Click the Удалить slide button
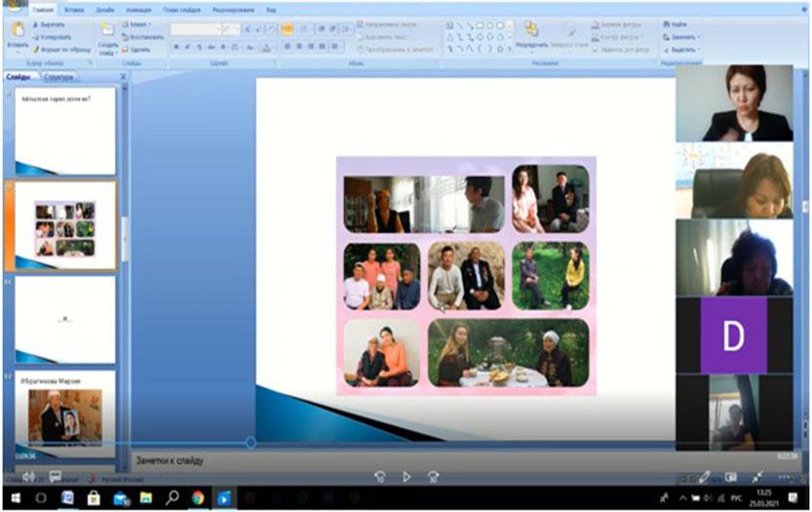Viewport: 812px width, 512px height. (x=135, y=49)
